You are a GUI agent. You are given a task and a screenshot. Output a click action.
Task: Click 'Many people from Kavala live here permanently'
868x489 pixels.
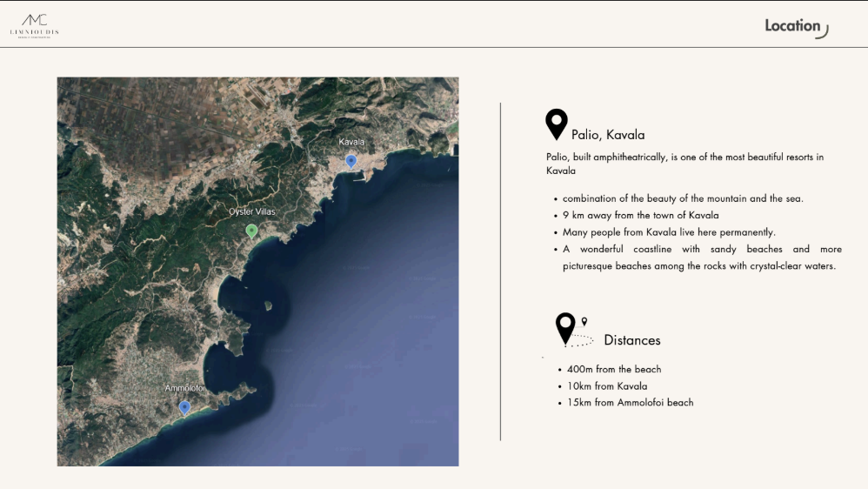(669, 232)
